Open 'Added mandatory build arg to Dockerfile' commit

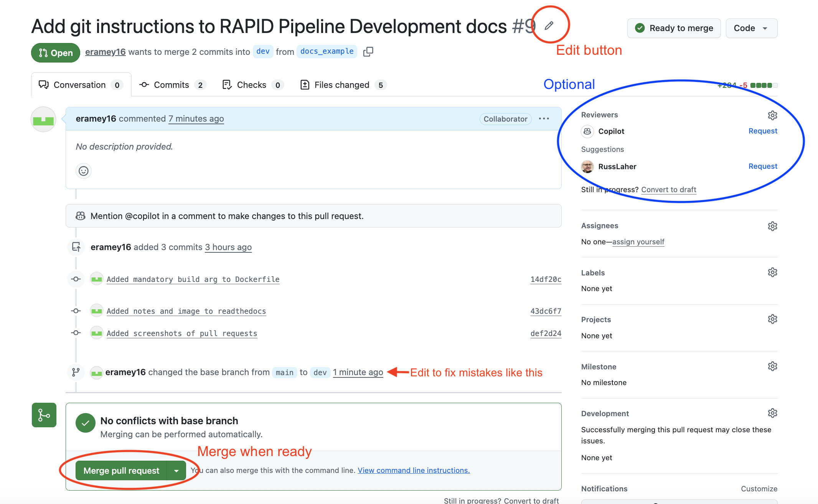(193, 279)
